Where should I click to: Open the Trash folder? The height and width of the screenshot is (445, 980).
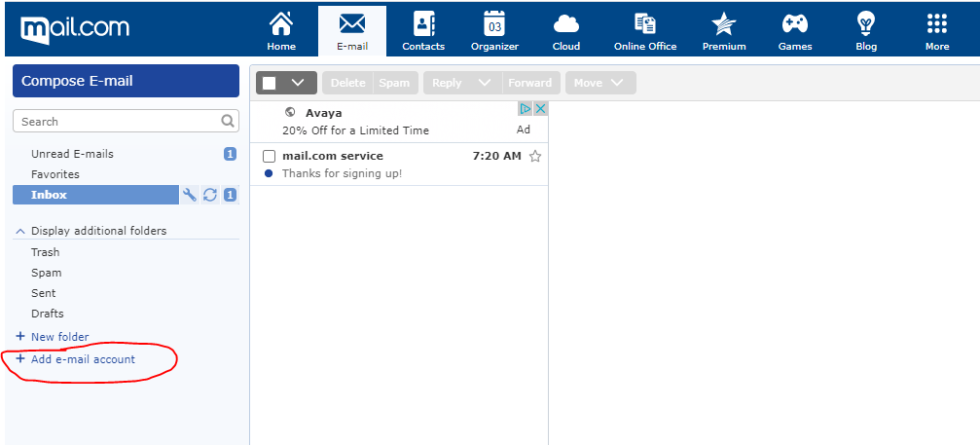[x=46, y=252]
